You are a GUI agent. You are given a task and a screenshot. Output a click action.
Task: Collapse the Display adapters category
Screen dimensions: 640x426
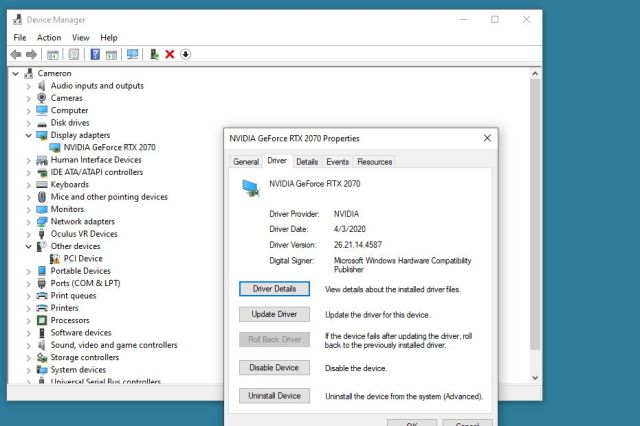(x=29, y=135)
